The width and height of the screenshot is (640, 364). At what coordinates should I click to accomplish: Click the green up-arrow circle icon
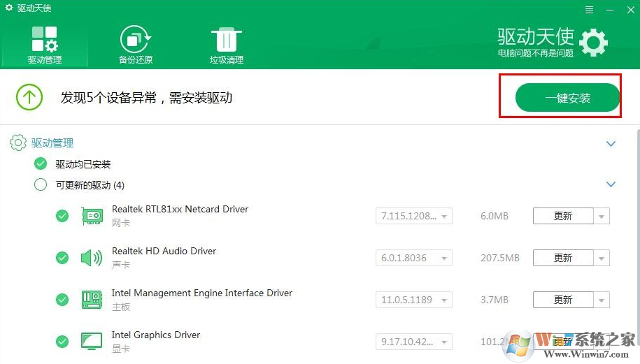pos(29,97)
